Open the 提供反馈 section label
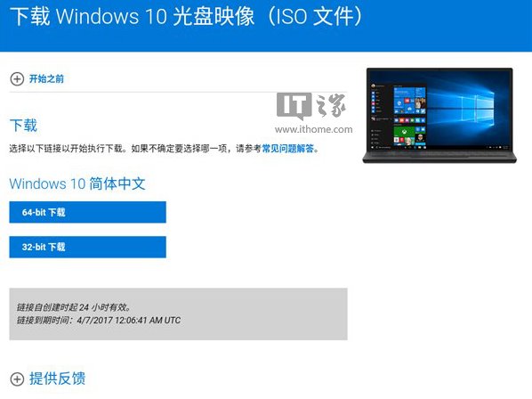The width and height of the screenshot is (532, 399). tap(57, 379)
